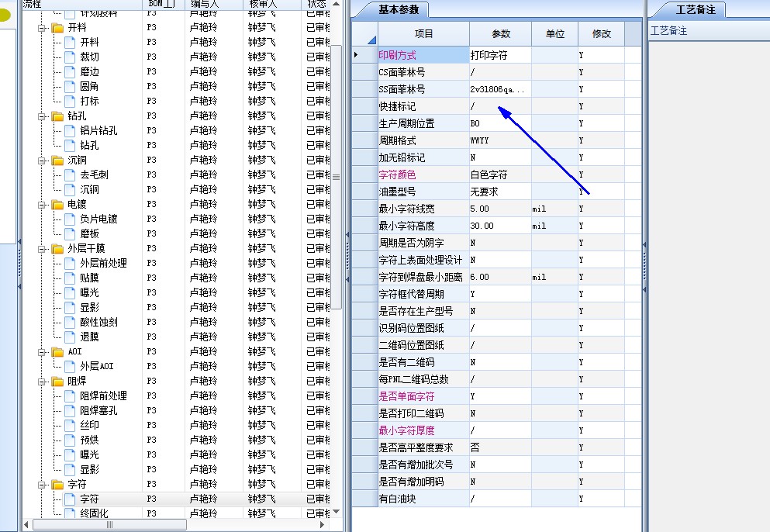Collapse the AOI folder node
Viewport: 770px width, 532px height.
[42, 352]
